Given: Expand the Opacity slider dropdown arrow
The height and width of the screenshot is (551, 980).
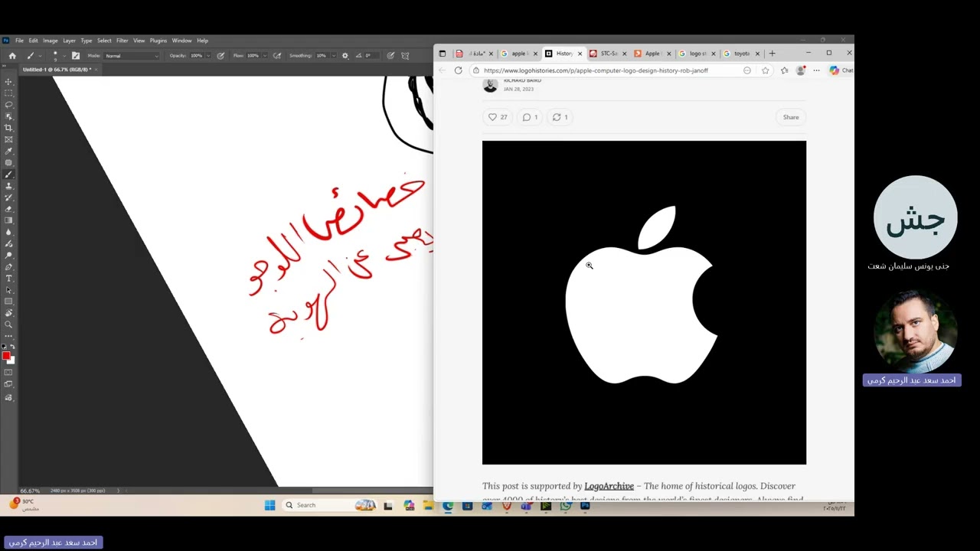Looking at the screenshot, I should [x=208, y=56].
